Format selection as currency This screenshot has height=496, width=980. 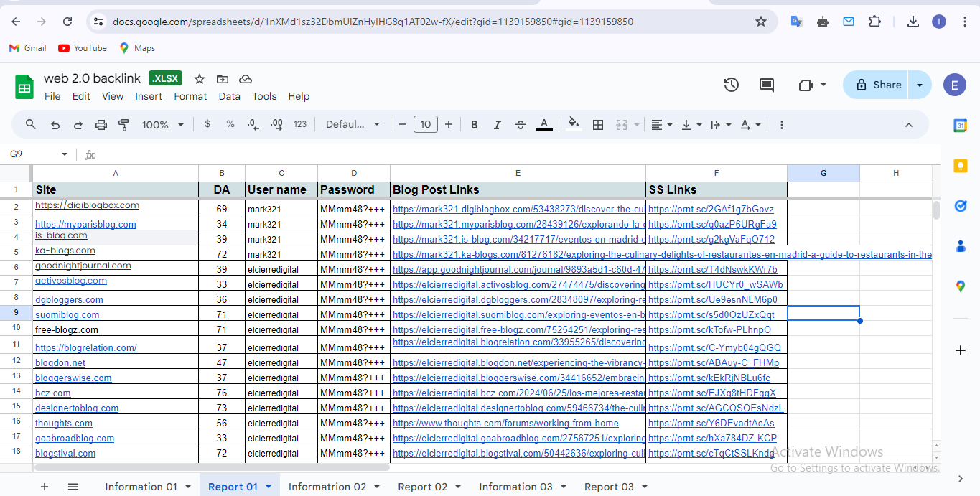(207, 123)
